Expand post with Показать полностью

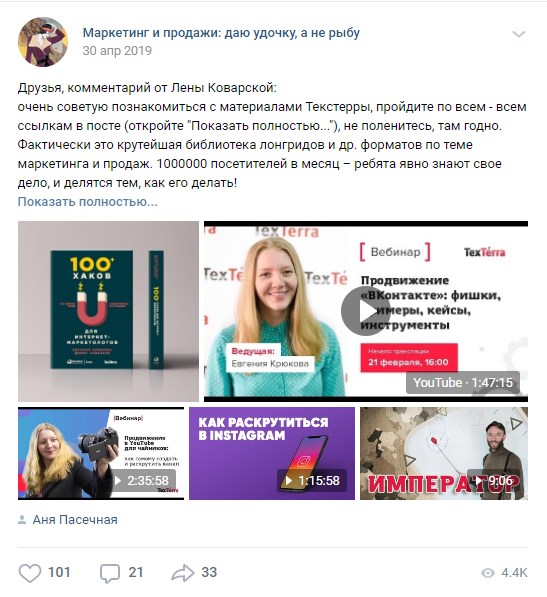[x=88, y=201]
